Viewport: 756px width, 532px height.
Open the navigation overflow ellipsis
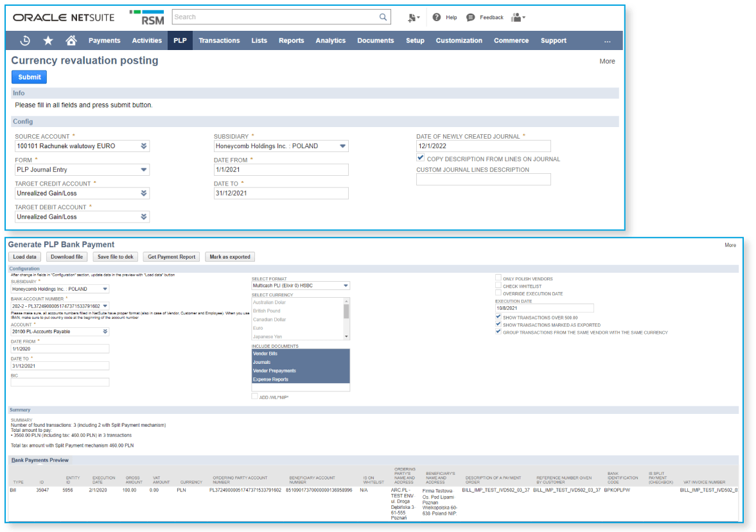[607, 41]
